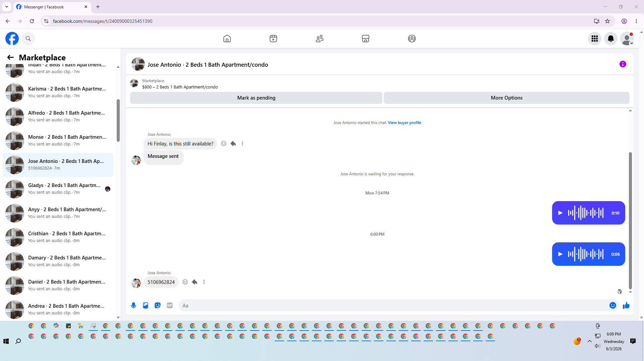
Task: Open the account profile menu
Action: [x=627, y=39]
